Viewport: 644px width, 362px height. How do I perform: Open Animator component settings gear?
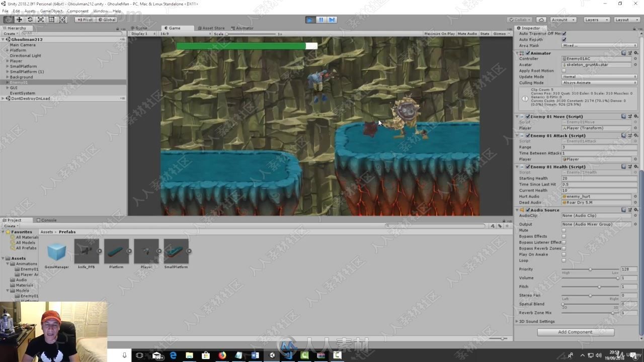635,53
